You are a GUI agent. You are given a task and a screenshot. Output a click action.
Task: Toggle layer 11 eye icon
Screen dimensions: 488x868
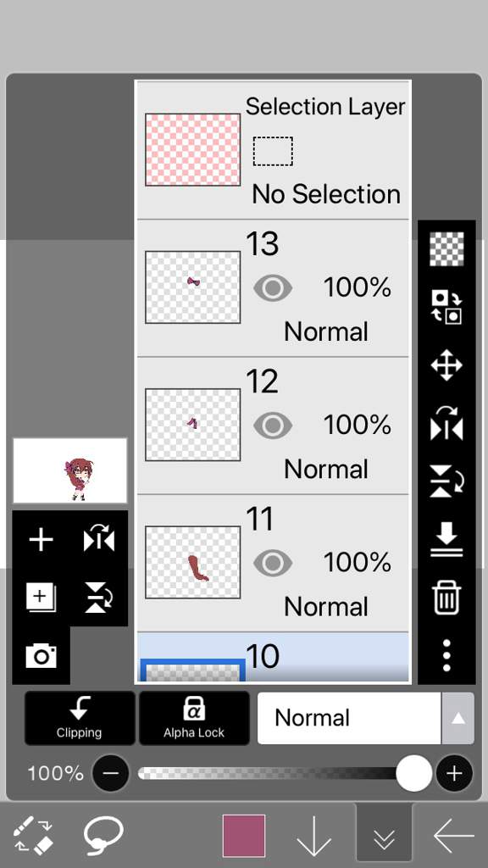(x=273, y=563)
